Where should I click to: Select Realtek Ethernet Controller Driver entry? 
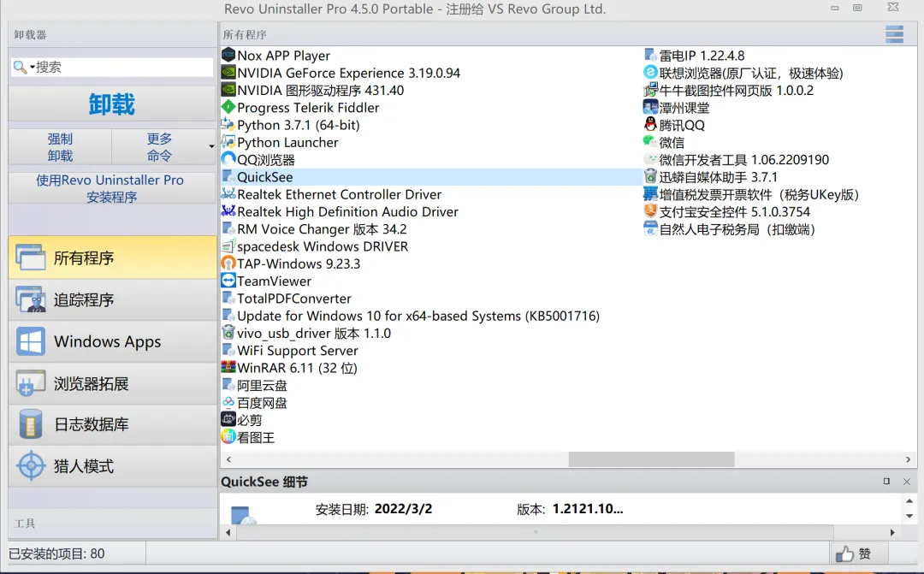(339, 194)
